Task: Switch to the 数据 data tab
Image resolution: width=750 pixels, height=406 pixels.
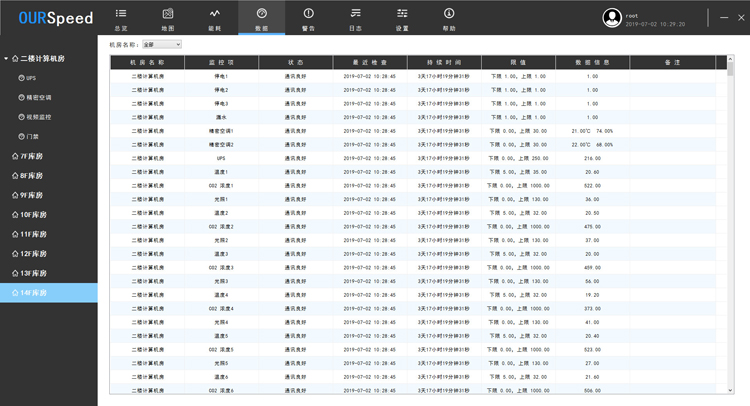Action: (x=261, y=17)
